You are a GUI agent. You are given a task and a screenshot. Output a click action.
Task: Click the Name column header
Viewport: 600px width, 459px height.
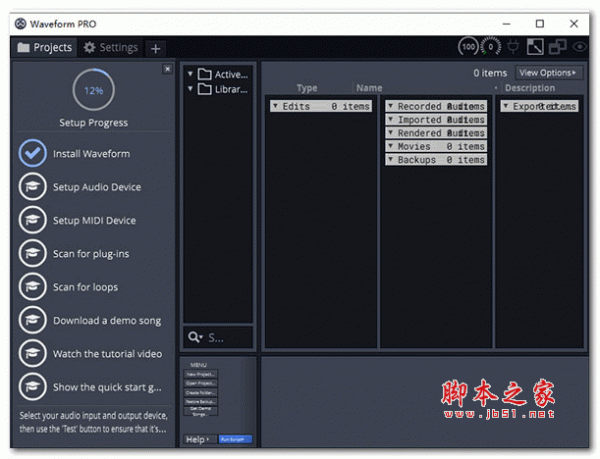click(369, 88)
